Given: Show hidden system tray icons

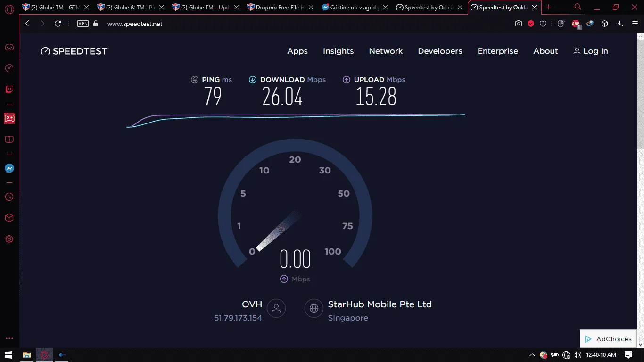Looking at the screenshot, I should coord(532,355).
